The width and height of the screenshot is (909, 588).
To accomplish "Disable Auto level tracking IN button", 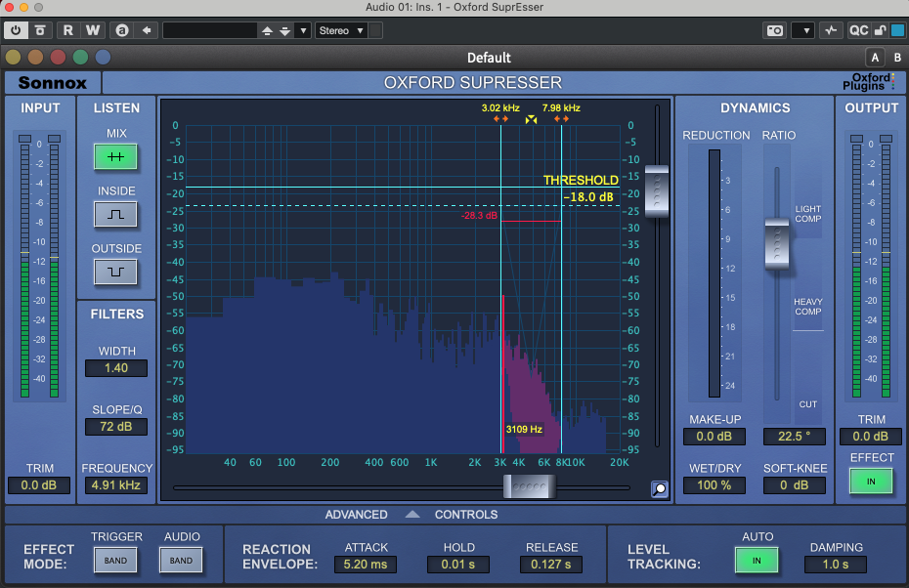I will (757, 561).
